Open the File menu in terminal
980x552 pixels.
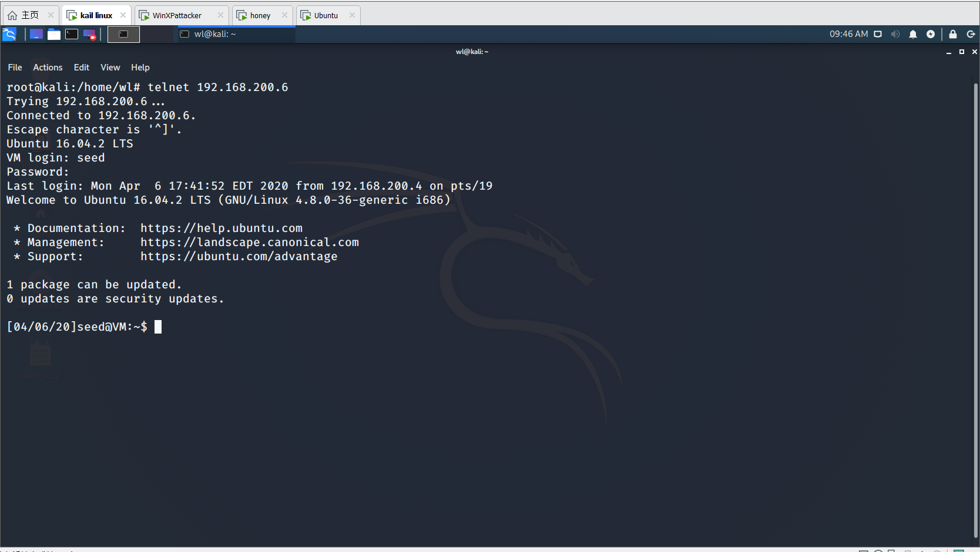[x=15, y=68]
